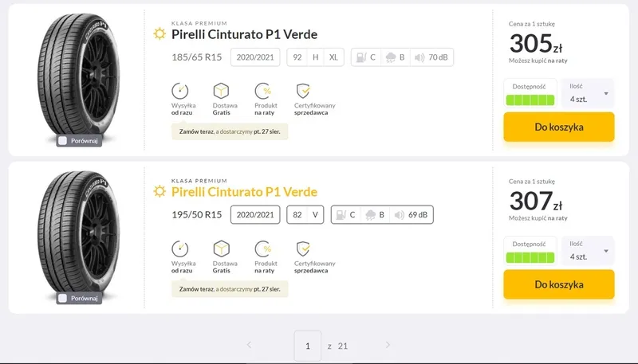The height and width of the screenshot is (364, 638).
Task: Click the summer sun icon beside the 195/50 R15 tire title
Action: pos(159,191)
